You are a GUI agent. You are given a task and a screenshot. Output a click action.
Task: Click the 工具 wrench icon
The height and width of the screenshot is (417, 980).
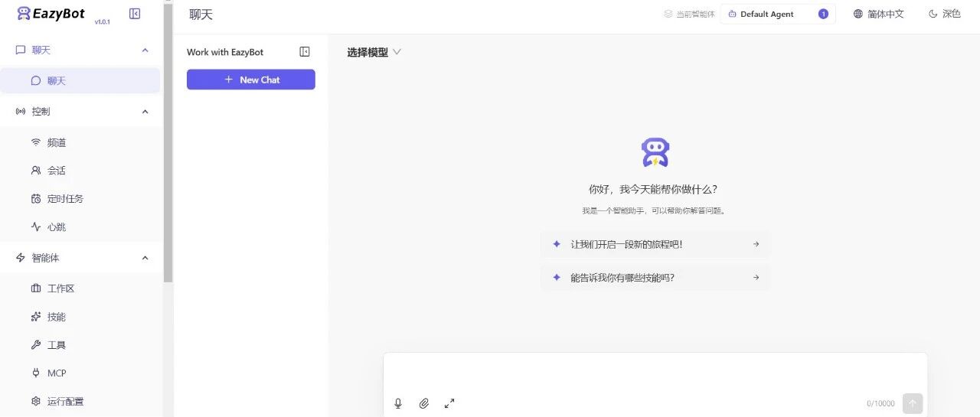click(36, 345)
